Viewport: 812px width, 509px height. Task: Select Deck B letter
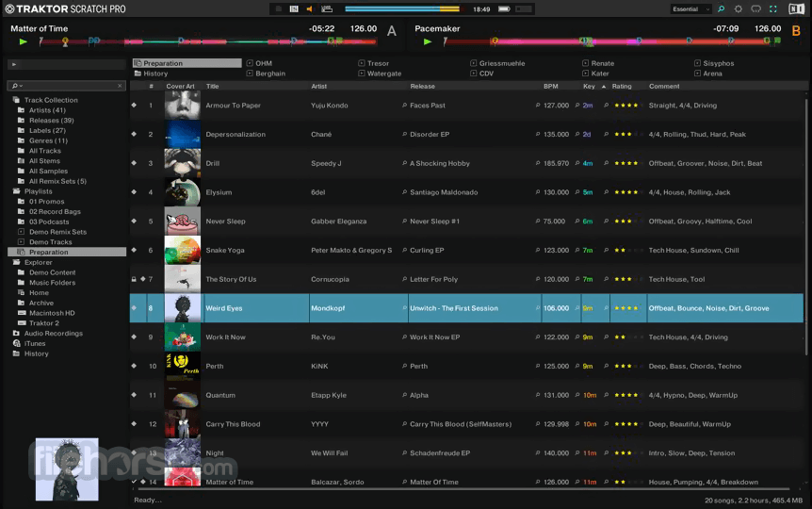(796, 31)
